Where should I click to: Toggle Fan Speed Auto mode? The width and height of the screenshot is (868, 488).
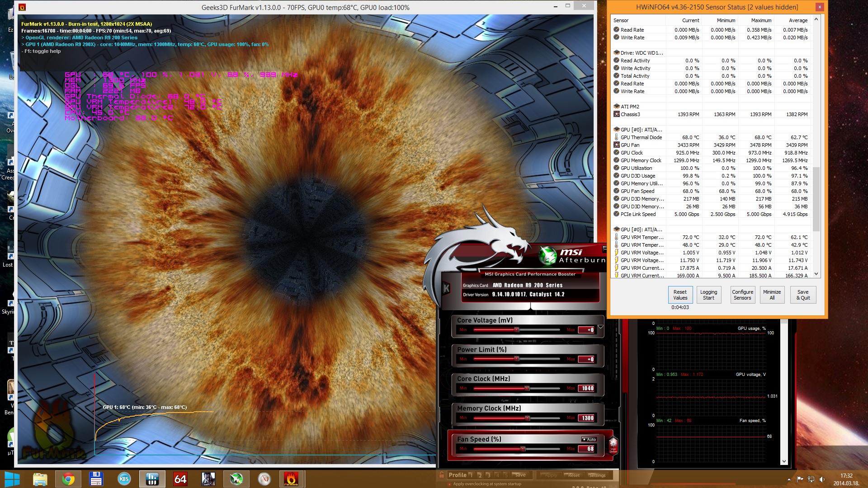(589, 439)
